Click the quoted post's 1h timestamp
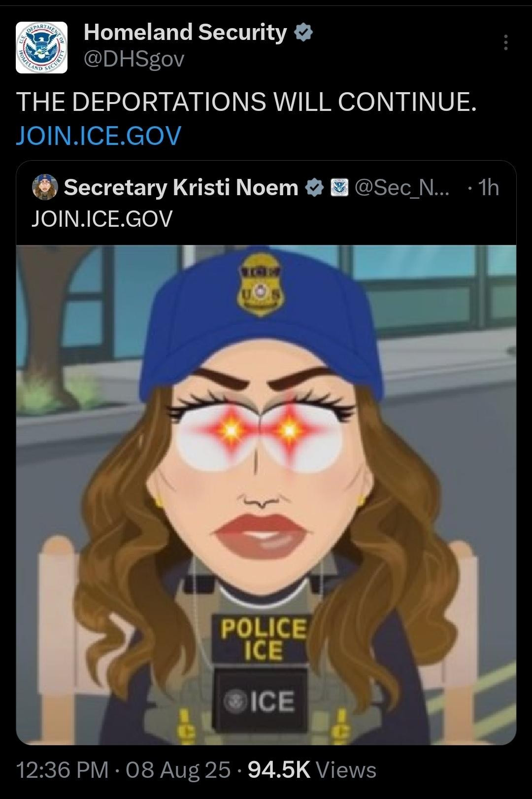Viewport: 532px width, 799px height. point(488,187)
